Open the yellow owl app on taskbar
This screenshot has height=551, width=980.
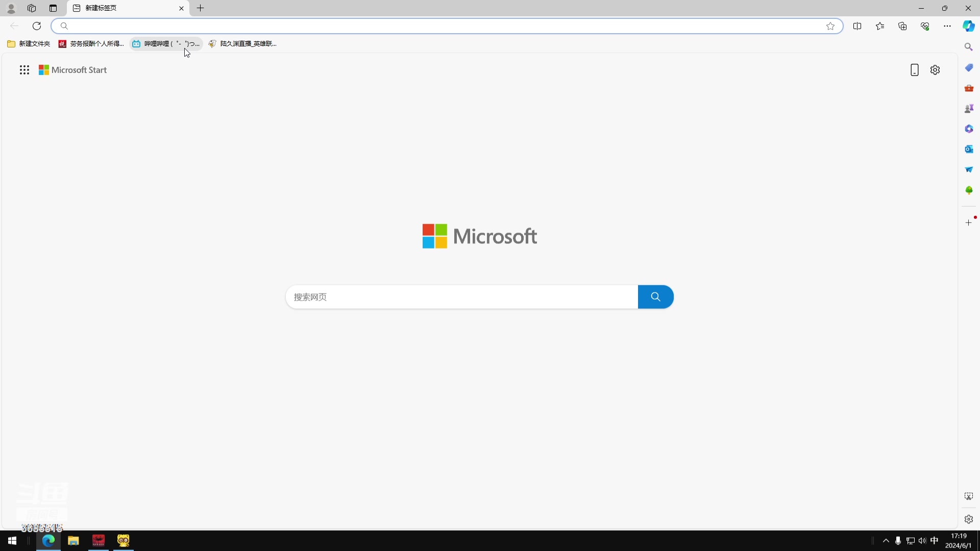coord(124,541)
